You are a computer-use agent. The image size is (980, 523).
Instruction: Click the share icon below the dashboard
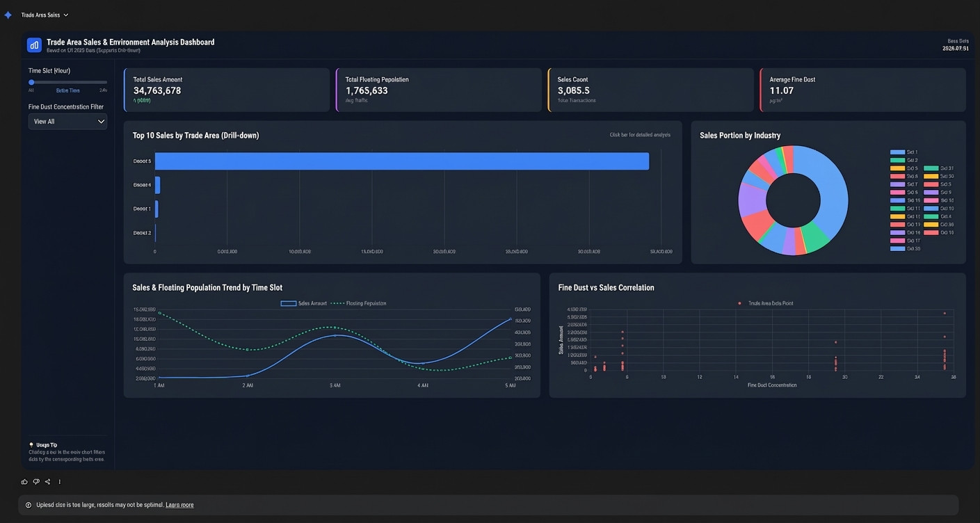[47, 481]
